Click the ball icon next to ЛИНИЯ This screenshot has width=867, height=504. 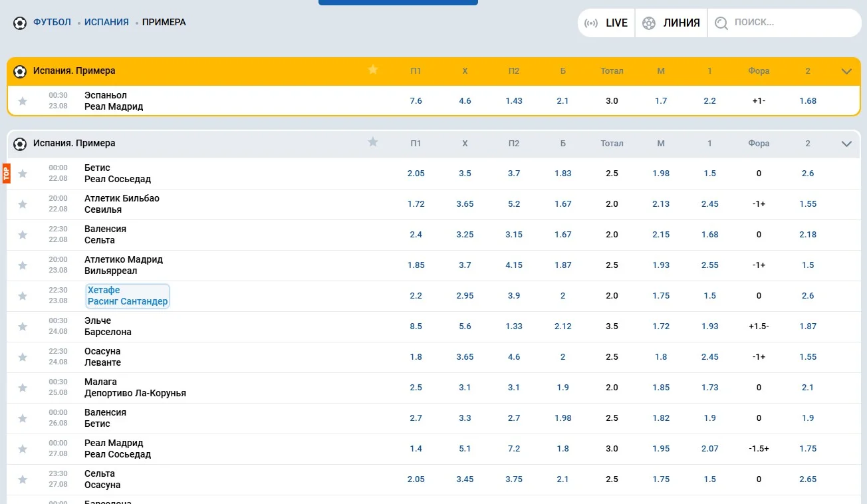click(649, 23)
